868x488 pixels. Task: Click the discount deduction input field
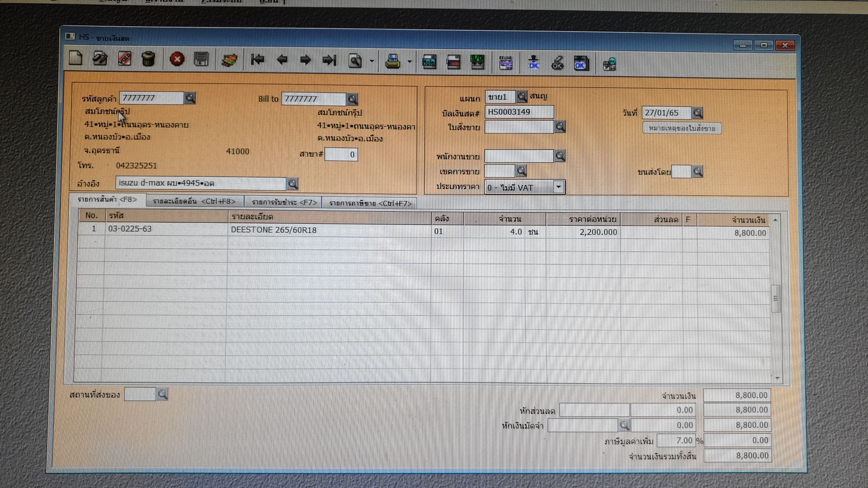[594, 410]
